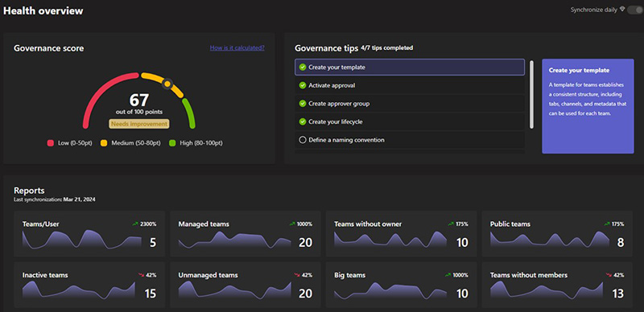The height and width of the screenshot is (312, 644).
Task: Open the 'How is it calculated?' link
Action: (237, 47)
